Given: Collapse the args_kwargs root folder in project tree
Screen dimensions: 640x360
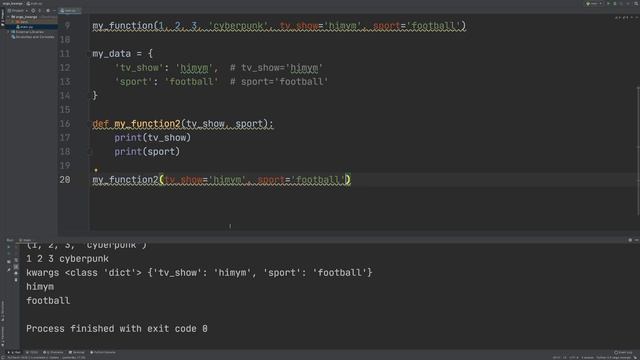Looking at the screenshot, I should click(8, 17).
